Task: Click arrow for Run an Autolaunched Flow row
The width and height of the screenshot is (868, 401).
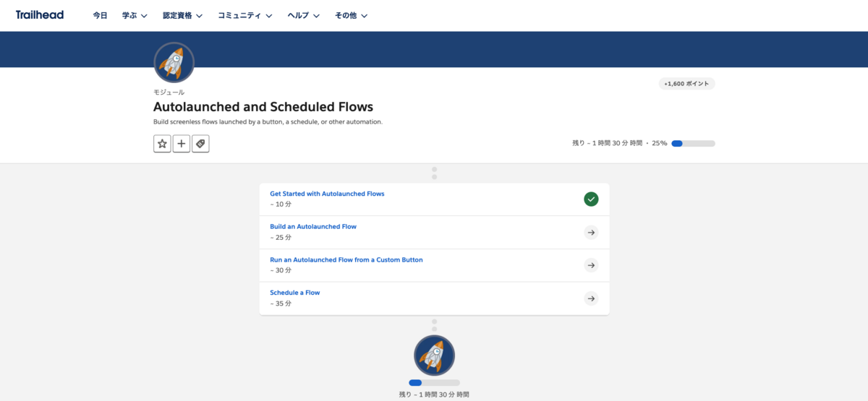Action: pyautogui.click(x=591, y=265)
